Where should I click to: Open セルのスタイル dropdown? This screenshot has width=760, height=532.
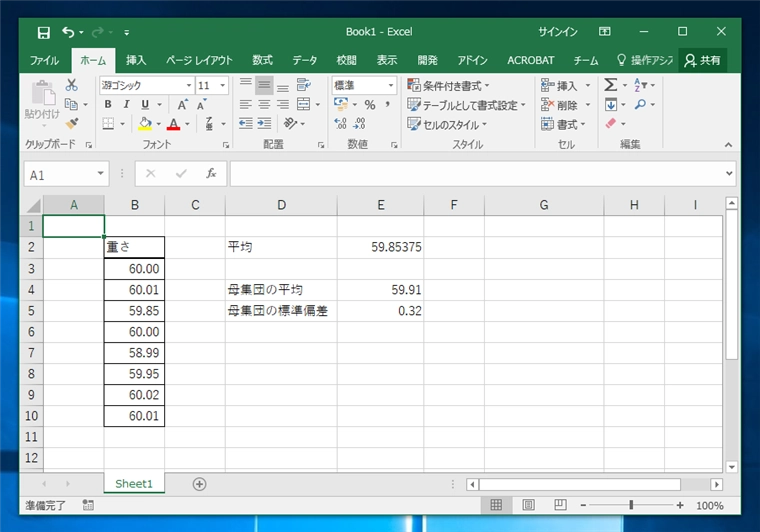click(447, 125)
